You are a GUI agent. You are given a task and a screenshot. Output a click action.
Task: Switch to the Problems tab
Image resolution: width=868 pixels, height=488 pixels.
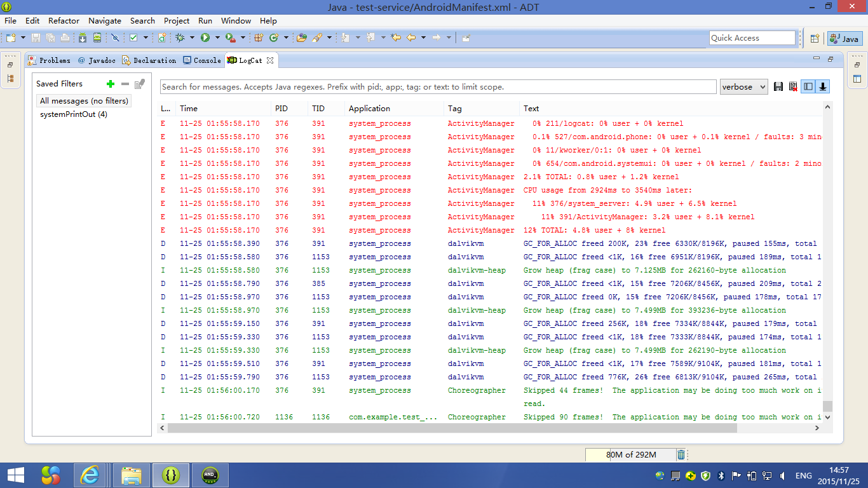click(49, 60)
